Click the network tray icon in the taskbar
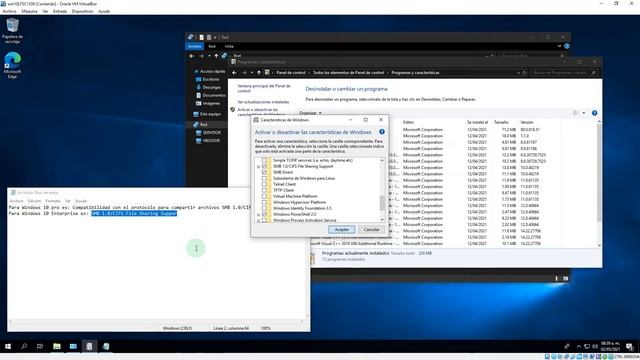640x360 pixels. 587,346
